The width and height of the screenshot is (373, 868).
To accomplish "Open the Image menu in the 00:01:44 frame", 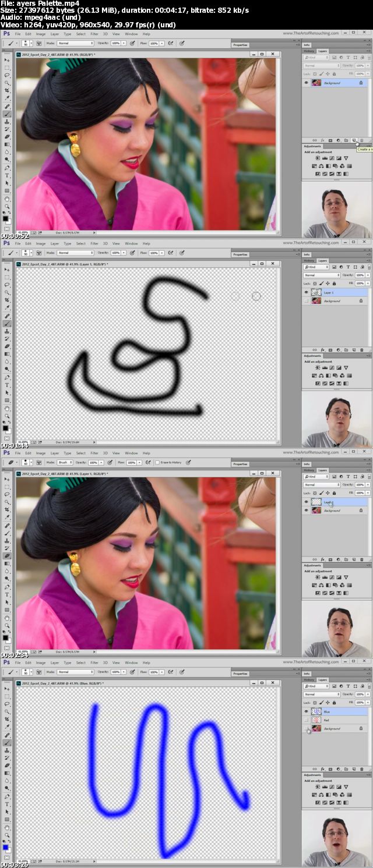I will pyautogui.click(x=41, y=243).
